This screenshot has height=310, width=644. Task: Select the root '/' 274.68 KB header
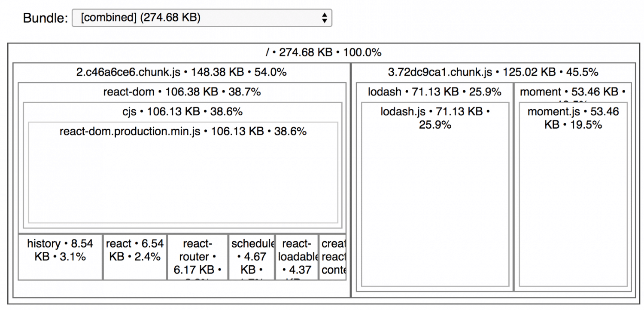point(323,52)
